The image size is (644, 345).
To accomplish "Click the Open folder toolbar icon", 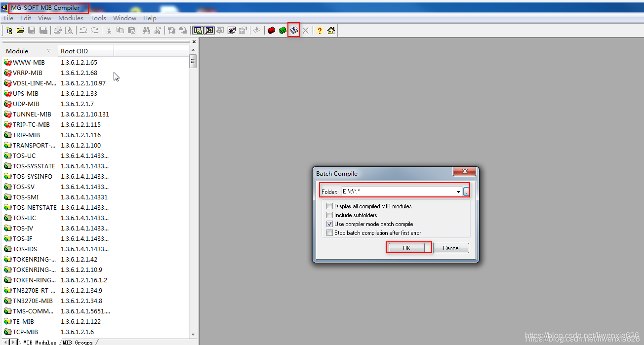I will click(20, 31).
